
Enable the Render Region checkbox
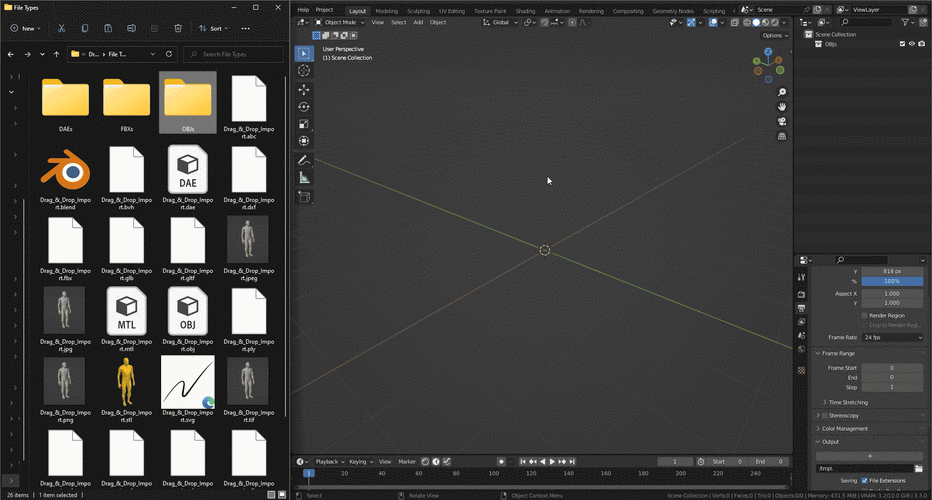coord(864,316)
